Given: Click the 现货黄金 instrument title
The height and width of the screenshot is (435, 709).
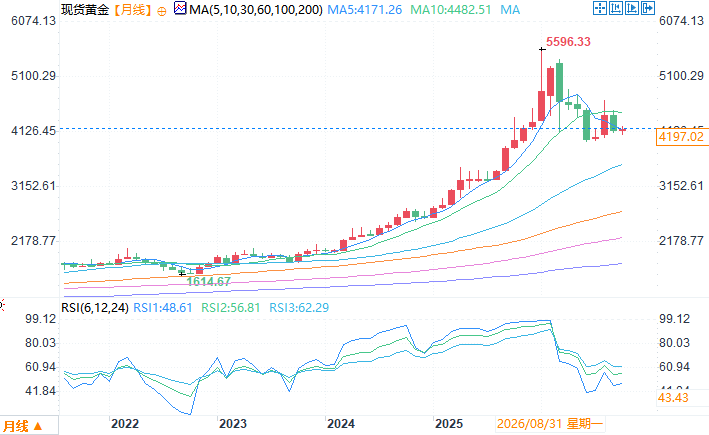Looking at the screenshot, I should coord(85,9).
